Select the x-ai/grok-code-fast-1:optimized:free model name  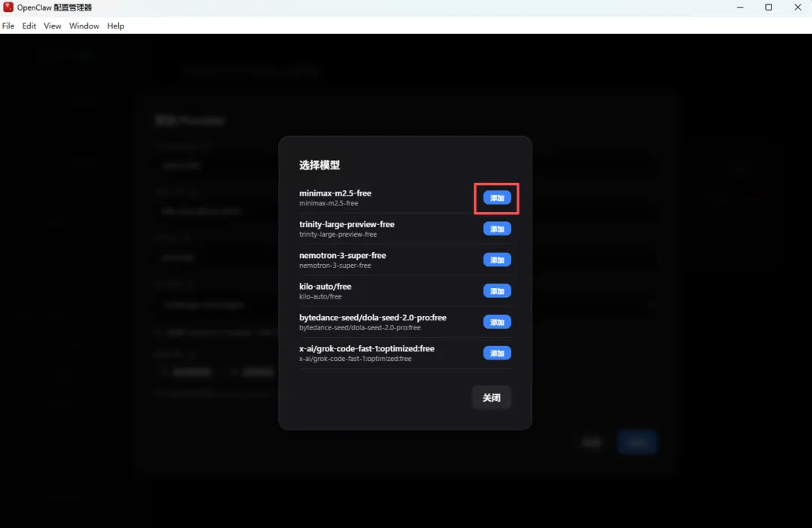pyautogui.click(x=367, y=349)
